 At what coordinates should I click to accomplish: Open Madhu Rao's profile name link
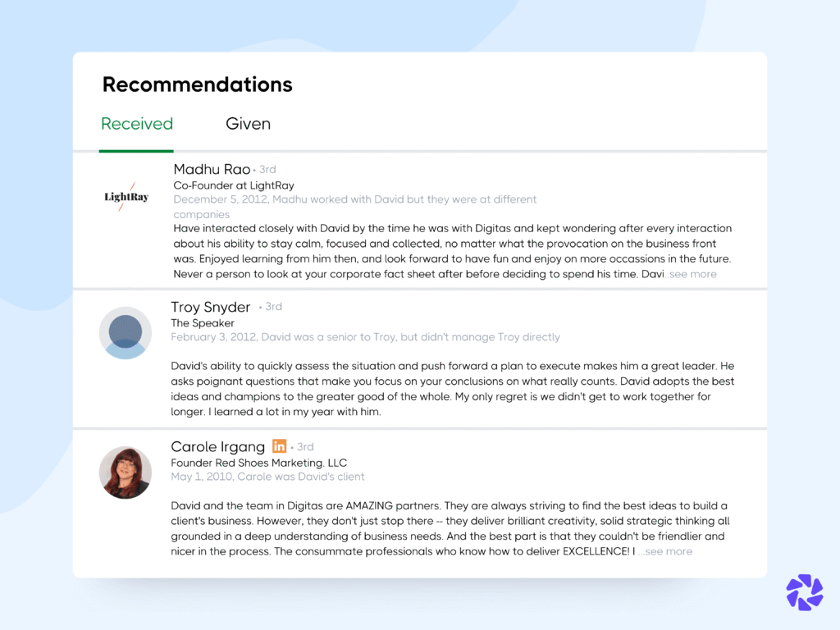tap(212, 169)
